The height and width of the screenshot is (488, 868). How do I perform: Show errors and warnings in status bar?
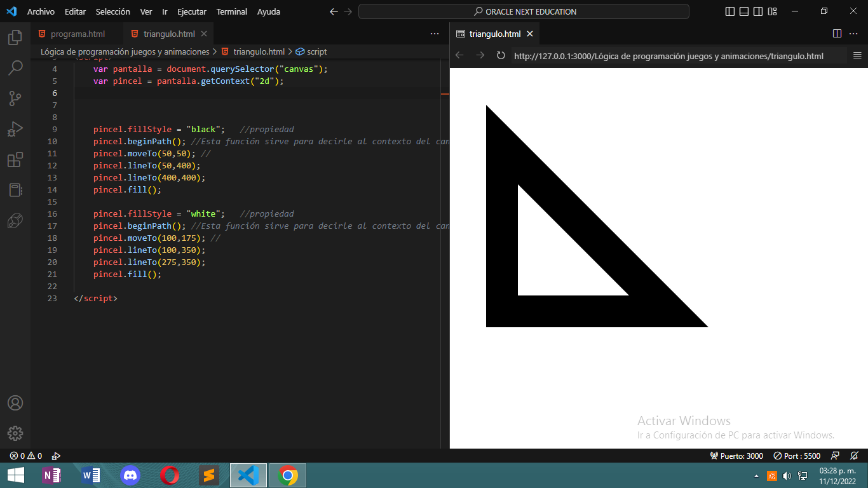(x=26, y=456)
